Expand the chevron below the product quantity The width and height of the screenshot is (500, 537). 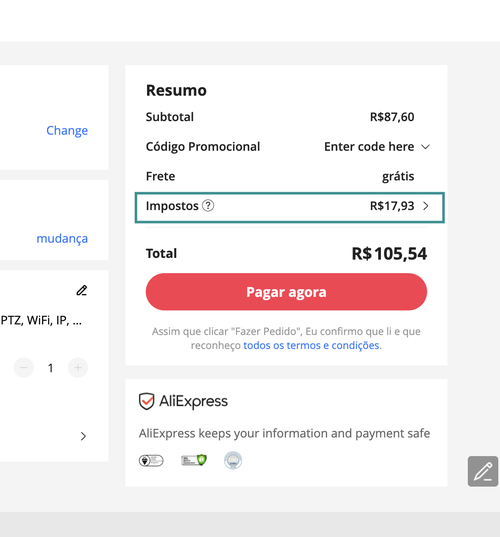(x=83, y=436)
